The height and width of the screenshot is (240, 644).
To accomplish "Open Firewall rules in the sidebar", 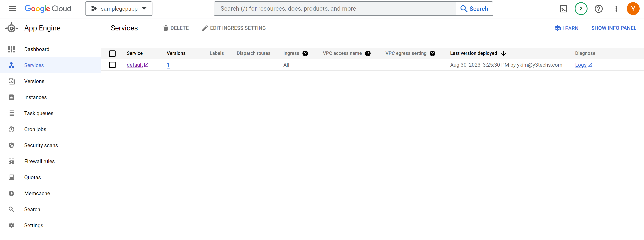I will pos(39,161).
